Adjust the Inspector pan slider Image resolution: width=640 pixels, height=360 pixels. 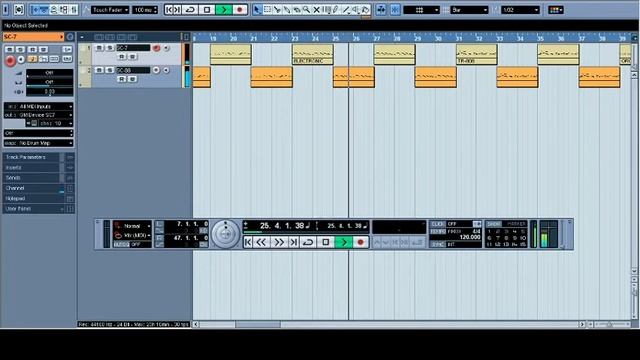coord(50,82)
